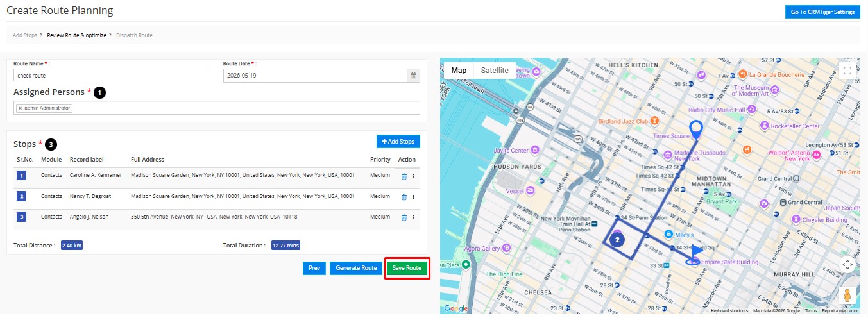Click Nancy T. Degroat record label

click(92, 196)
